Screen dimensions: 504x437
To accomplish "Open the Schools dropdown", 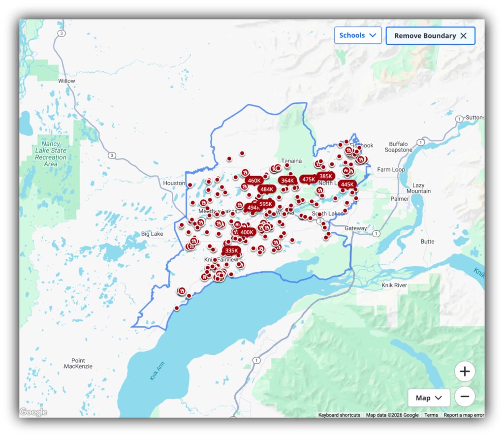I will [x=358, y=35].
